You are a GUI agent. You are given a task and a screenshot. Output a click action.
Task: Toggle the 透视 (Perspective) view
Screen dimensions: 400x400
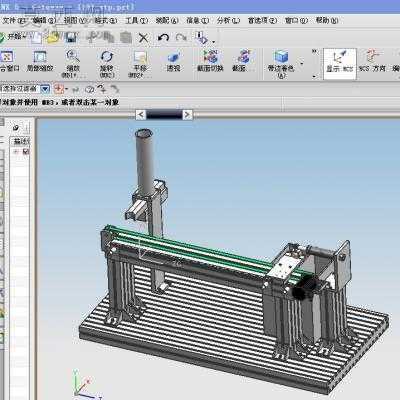[173, 61]
